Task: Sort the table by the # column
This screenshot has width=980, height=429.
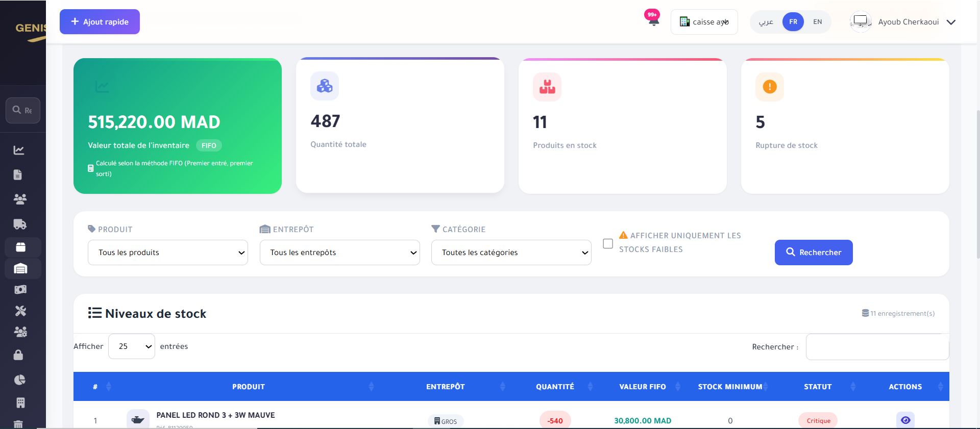Action: pyautogui.click(x=95, y=387)
